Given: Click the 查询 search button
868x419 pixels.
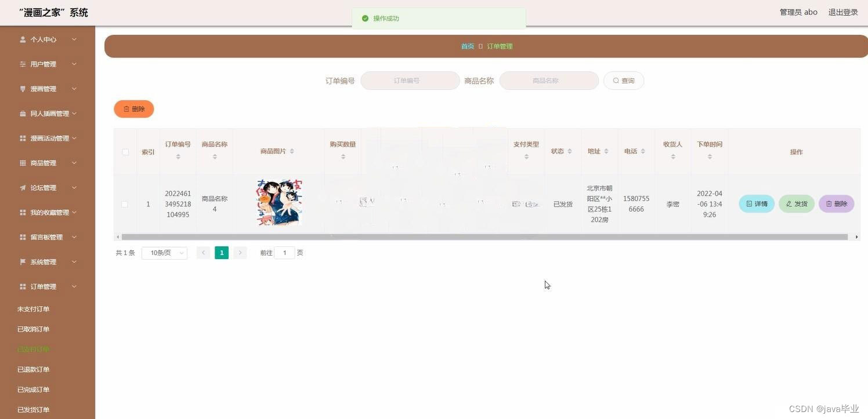Looking at the screenshot, I should [624, 81].
